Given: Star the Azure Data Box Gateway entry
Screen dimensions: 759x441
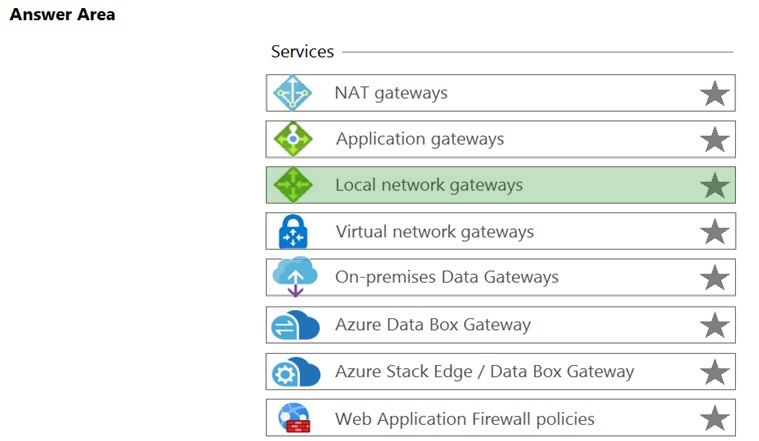Looking at the screenshot, I should [x=714, y=325].
